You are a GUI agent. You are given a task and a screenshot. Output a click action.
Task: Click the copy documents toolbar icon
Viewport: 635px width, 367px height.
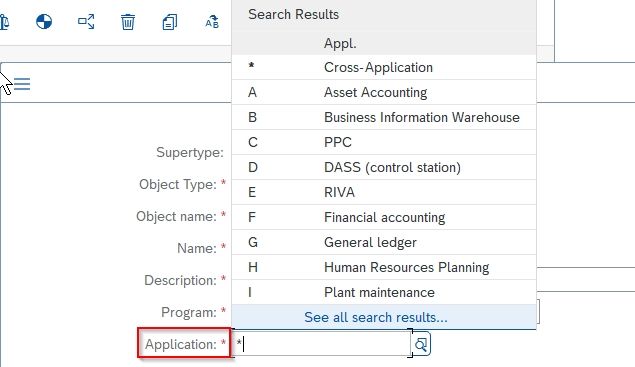point(170,22)
